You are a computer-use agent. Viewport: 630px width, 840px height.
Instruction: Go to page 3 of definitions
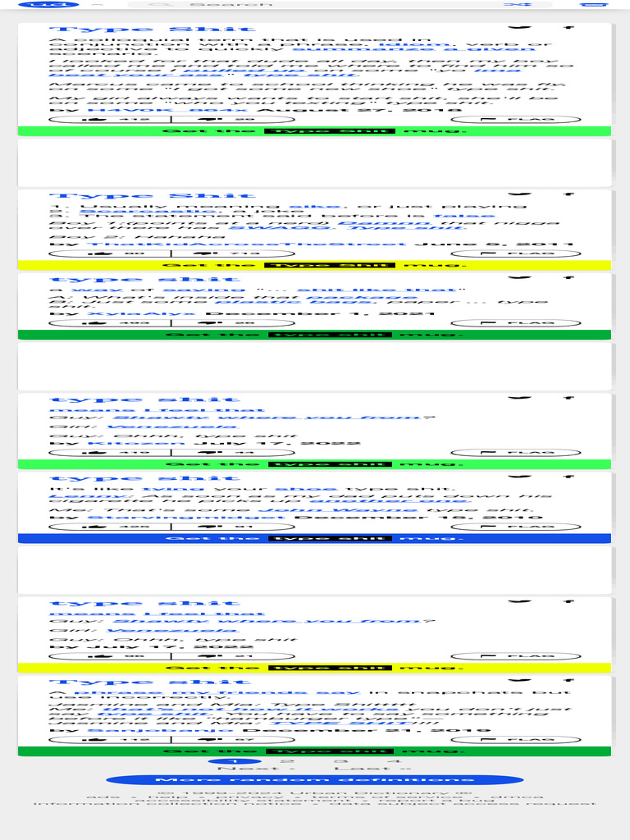coord(340,761)
